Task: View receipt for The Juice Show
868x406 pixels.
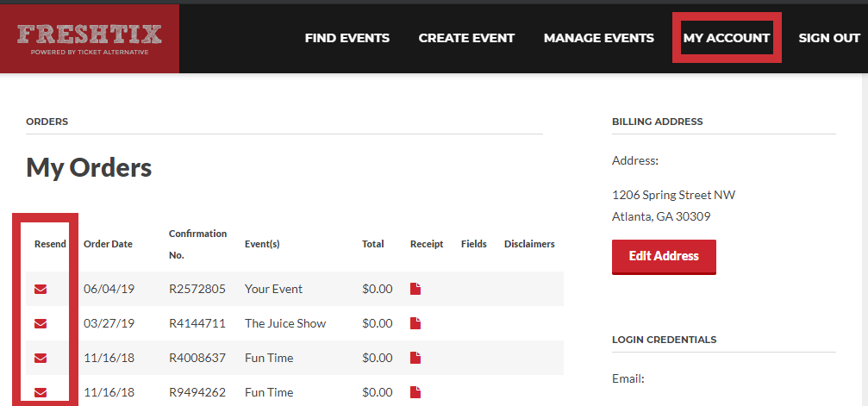Action: [415, 323]
